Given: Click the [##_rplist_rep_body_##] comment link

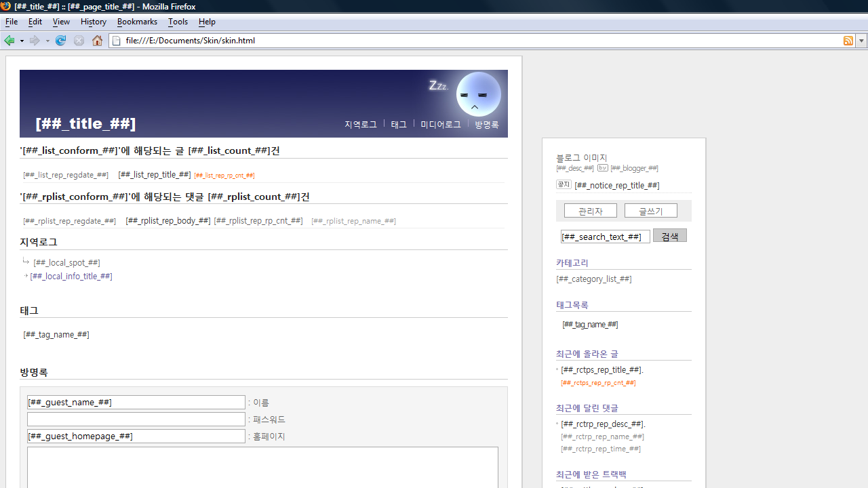Looking at the screenshot, I should point(168,220).
